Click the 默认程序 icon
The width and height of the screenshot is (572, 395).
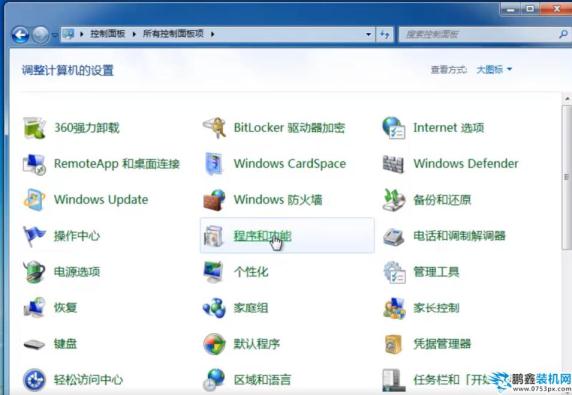click(214, 344)
